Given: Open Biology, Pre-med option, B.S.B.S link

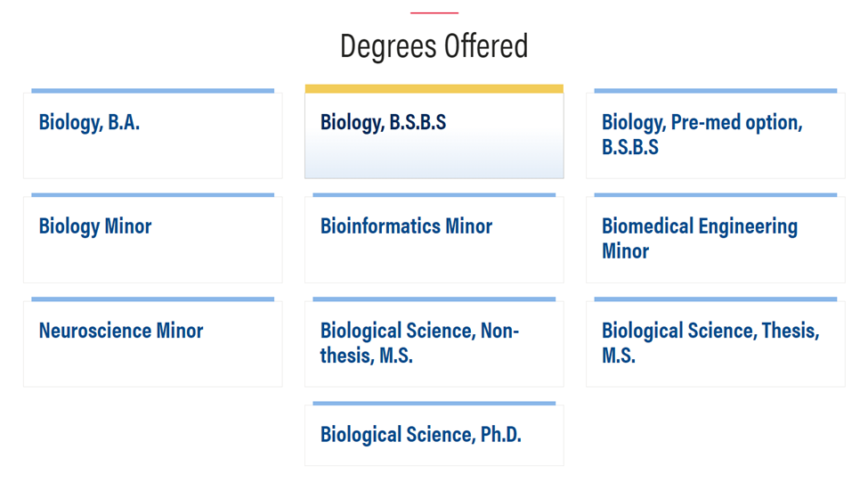Looking at the screenshot, I should (702, 135).
